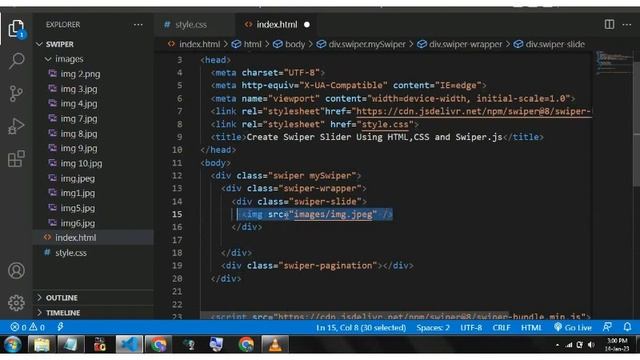Open VLC media player from taskbar
The height and width of the screenshot is (360, 640).
tap(275, 344)
